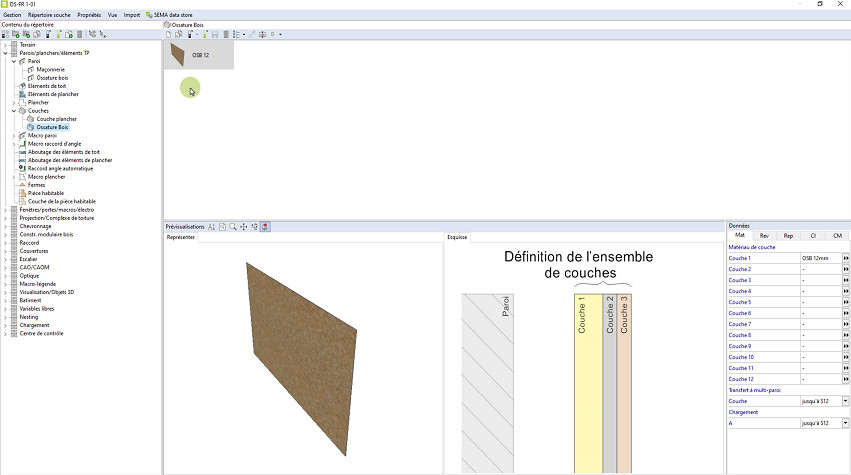Toggle the highlighted 3D view icon in Prévisualisations

tap(266, 227)
